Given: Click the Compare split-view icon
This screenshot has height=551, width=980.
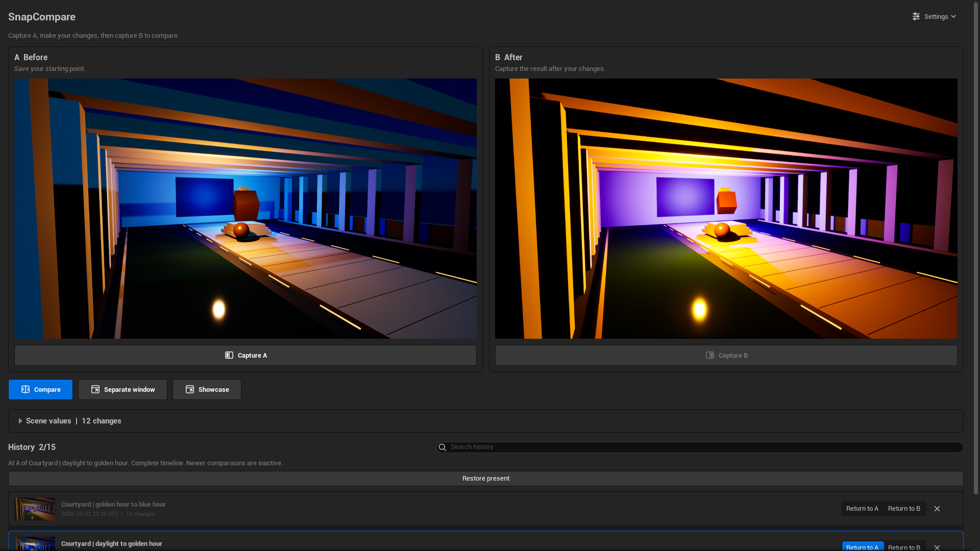Looking at the screenshot, I should tap(26, 389).
